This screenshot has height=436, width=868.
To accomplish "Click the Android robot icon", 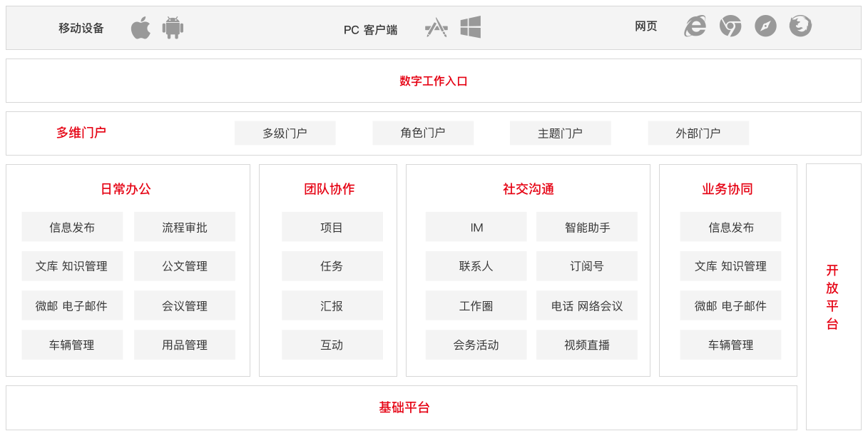I will (173, 28).
